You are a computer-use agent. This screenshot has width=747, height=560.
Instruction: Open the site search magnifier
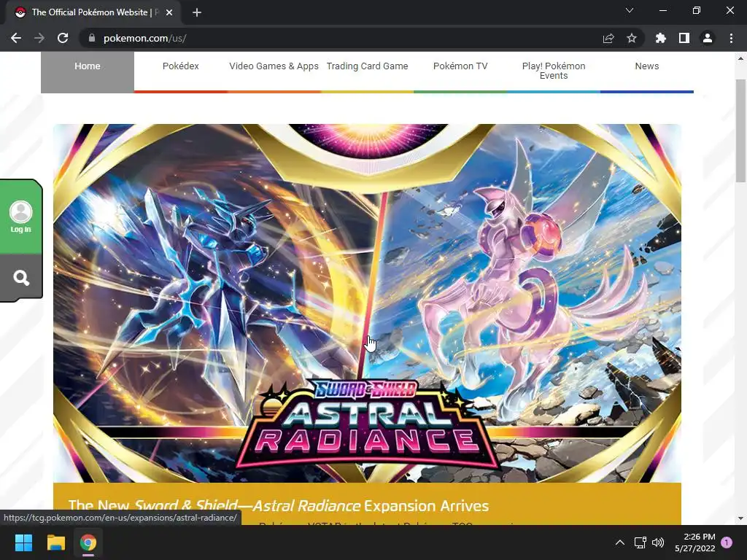pyautogui.click(x=21, y=278)
